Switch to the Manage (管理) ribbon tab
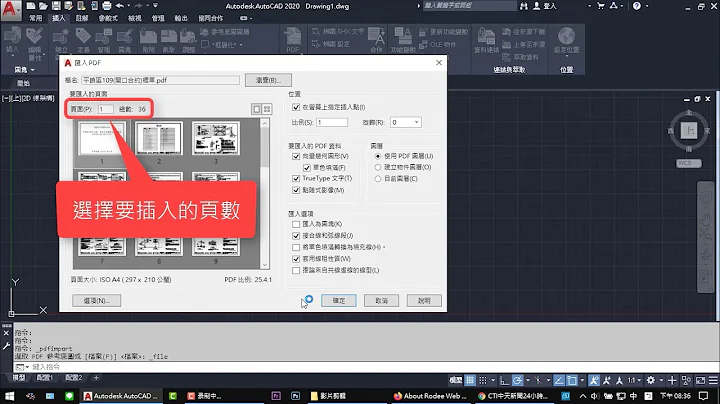The image size is (720, 404). [x=158, y=18]
